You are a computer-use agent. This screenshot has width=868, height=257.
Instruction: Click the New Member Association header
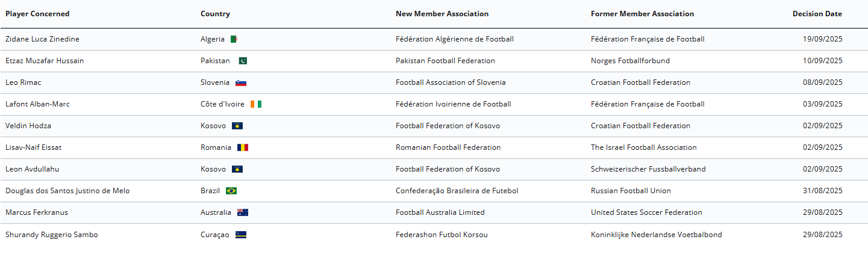point(442,14)
